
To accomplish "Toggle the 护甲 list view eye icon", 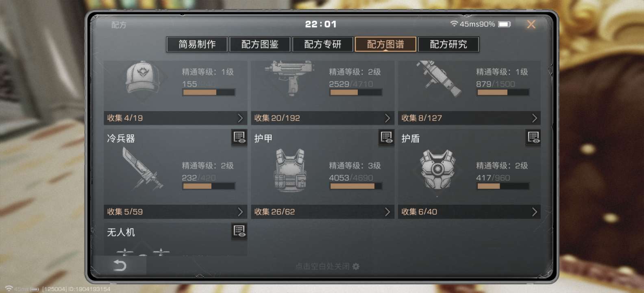I will (x=386, y=138).
